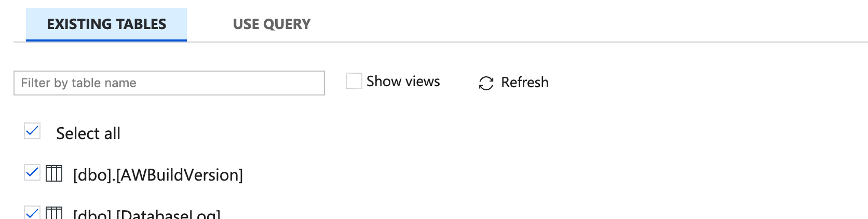
Task: Focus the Filter by table name field
Action: [x=169, y=83]
